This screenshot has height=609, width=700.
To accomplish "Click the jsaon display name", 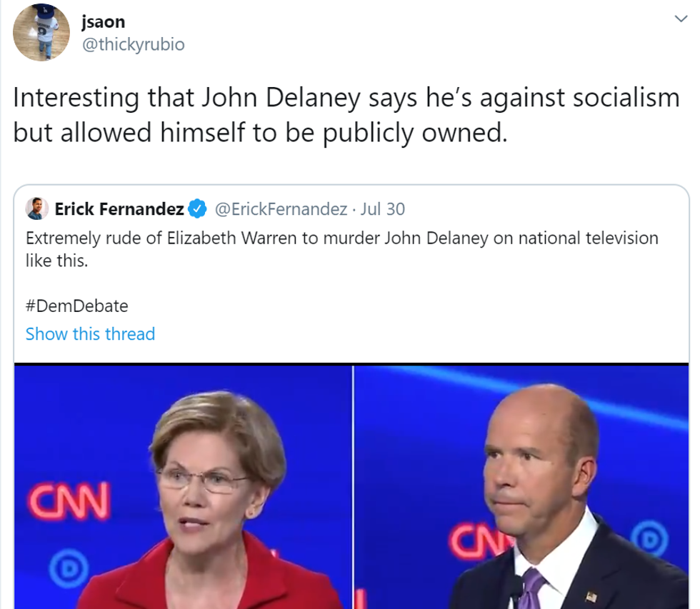I will pos(105,21).
